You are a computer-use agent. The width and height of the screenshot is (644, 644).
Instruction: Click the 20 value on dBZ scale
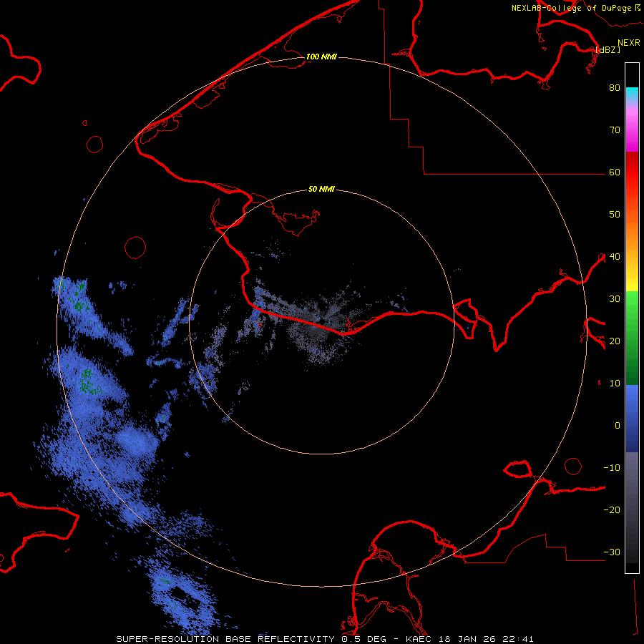615,342
